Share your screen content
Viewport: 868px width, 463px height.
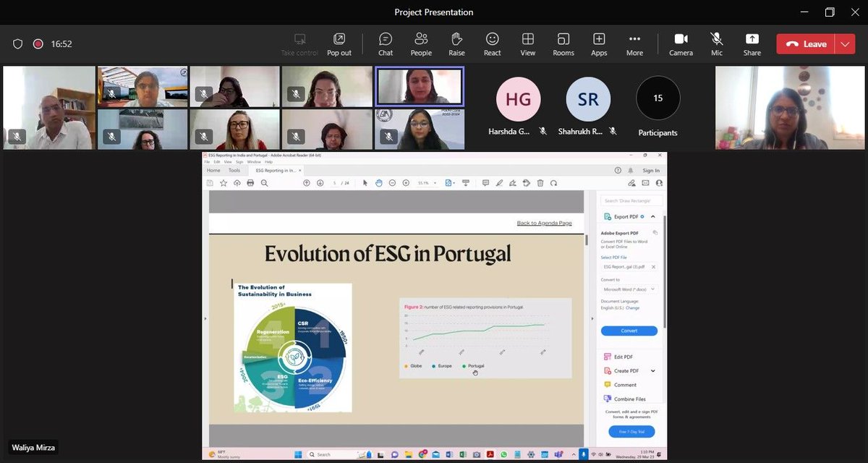pos(752,44)
